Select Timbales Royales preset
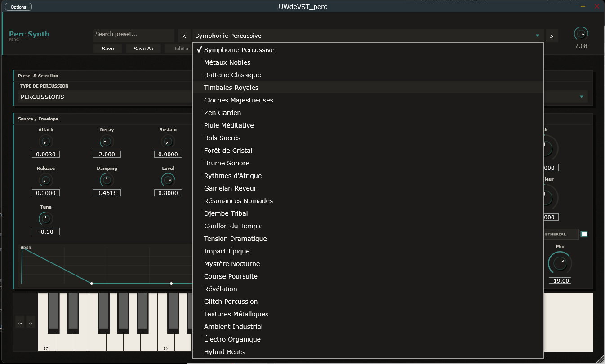 tap(231, 88)
